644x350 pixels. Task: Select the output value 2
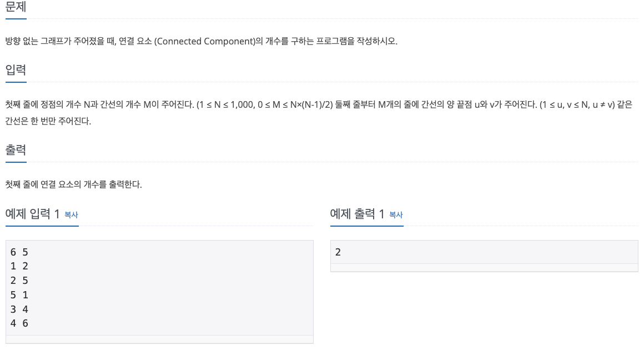[x=338, y=252]
